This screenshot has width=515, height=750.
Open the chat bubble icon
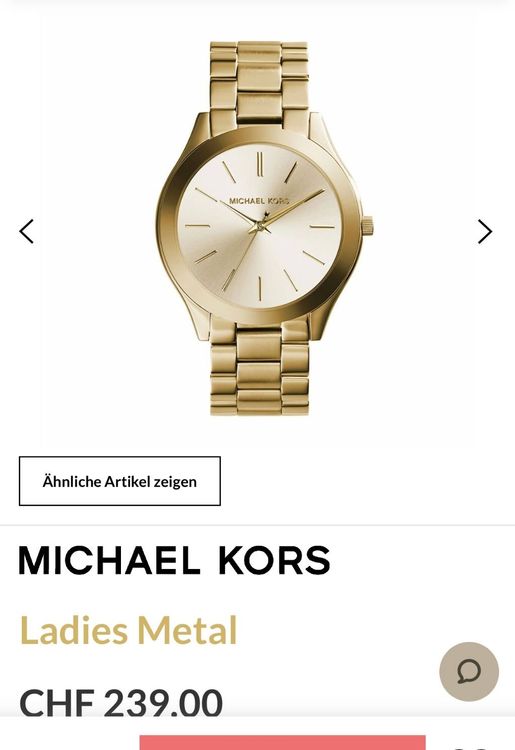(469, 672)
